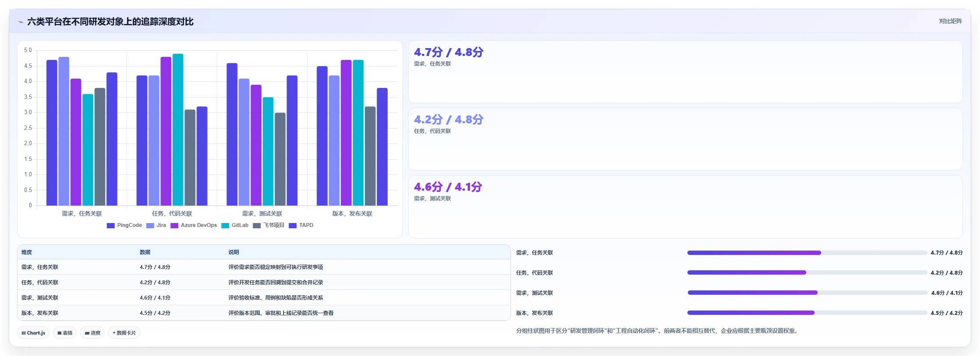The height and width of the screenshot is (356, 980).
Task: Open the 进度 chip
Action: pos(92,333)
